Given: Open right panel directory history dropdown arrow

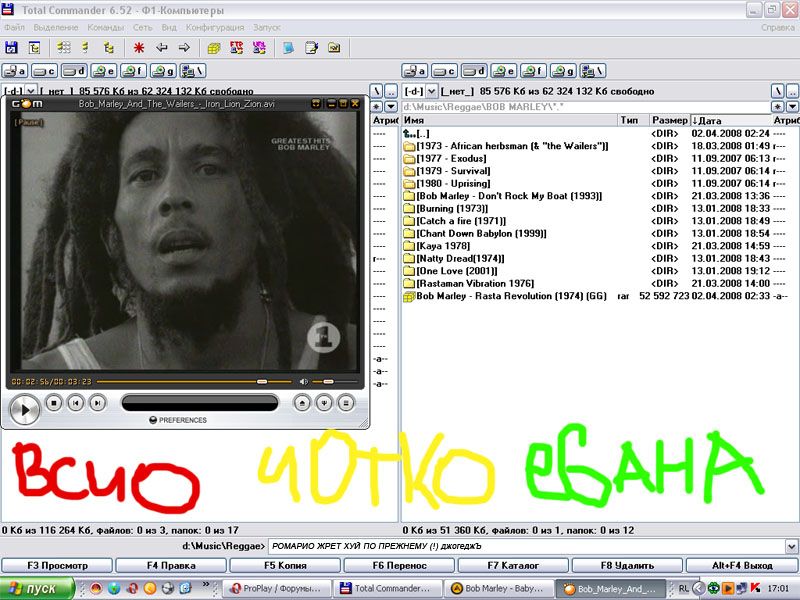Looking at the screenshot, I should tap(792, 107).
